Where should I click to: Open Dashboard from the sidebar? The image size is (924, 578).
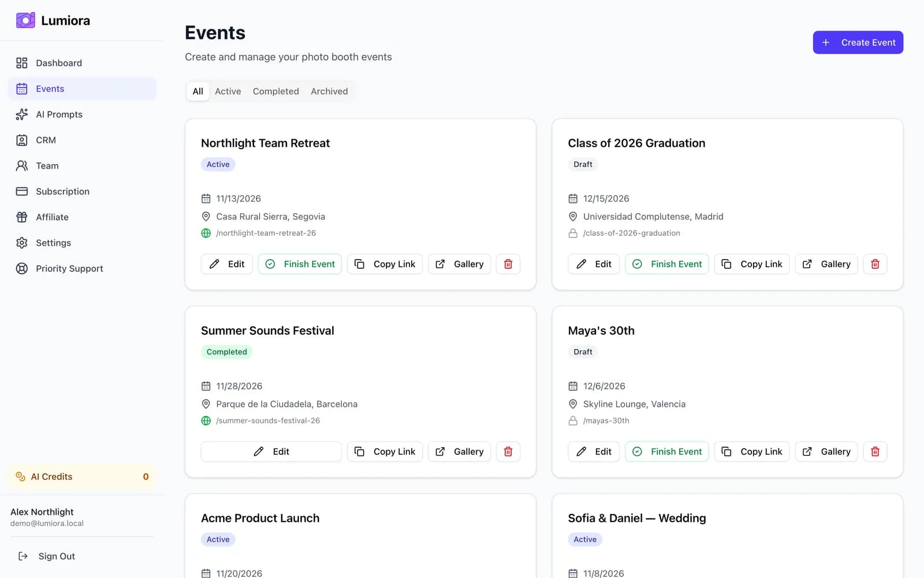pyautogui.click(x=82, y=63)
